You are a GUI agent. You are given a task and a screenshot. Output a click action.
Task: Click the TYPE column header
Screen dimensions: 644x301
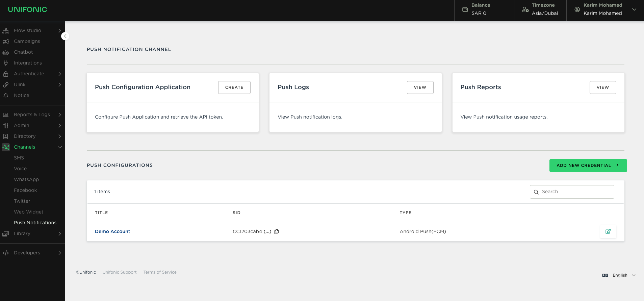click(406, 213)
